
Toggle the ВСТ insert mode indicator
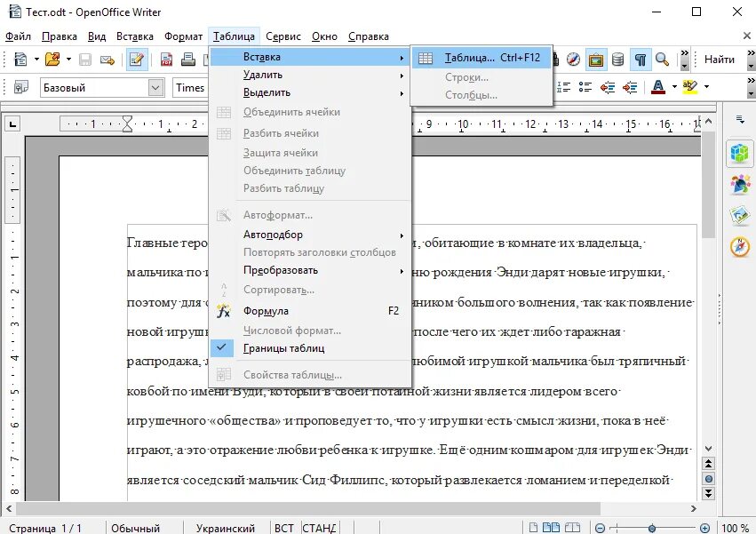click(284, 528)
